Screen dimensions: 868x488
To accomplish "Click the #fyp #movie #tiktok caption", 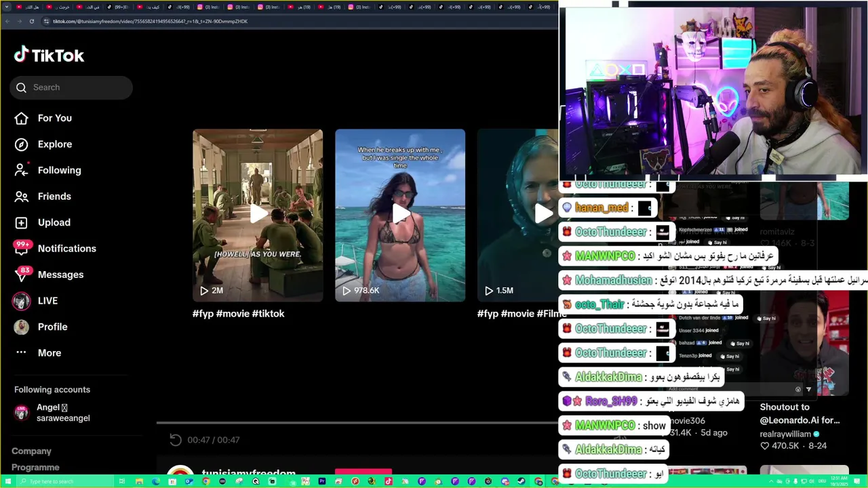I will [238, 314].
